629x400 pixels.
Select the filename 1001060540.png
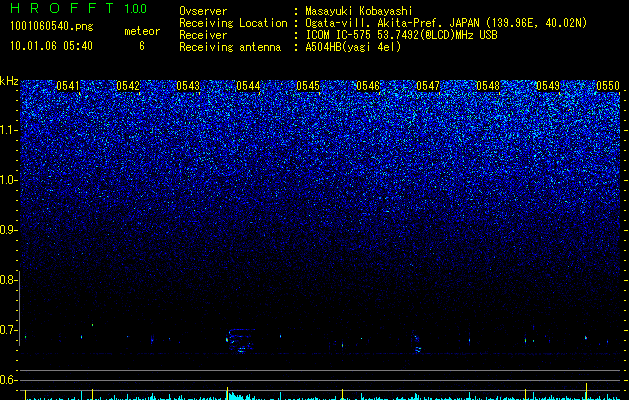pos(52,26)
